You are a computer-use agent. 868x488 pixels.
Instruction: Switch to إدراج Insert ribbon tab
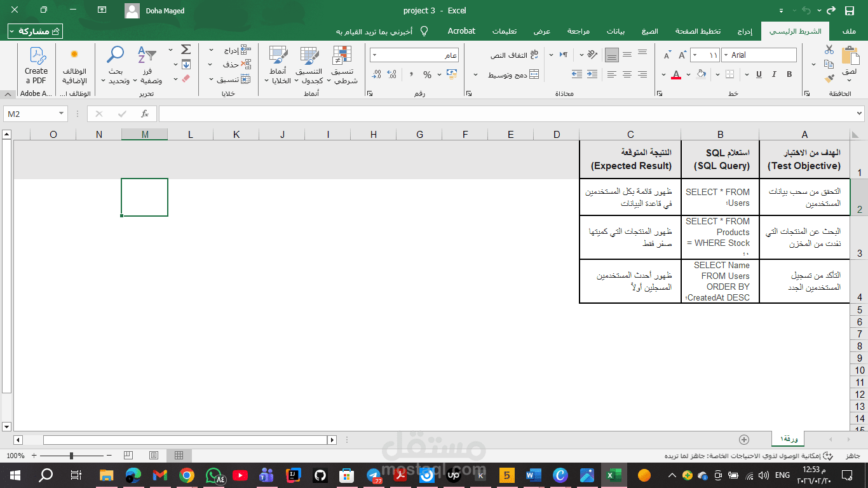coord(744,31)
